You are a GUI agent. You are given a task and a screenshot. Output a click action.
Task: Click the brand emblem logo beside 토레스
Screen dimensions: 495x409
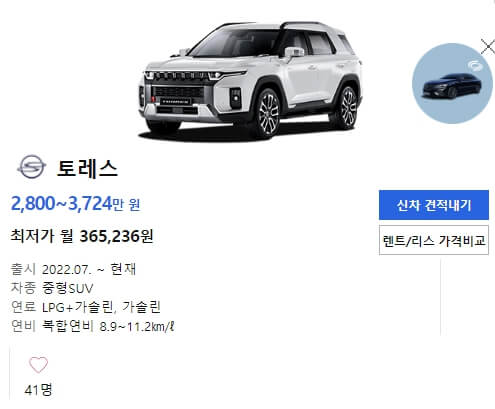[32, 167]
